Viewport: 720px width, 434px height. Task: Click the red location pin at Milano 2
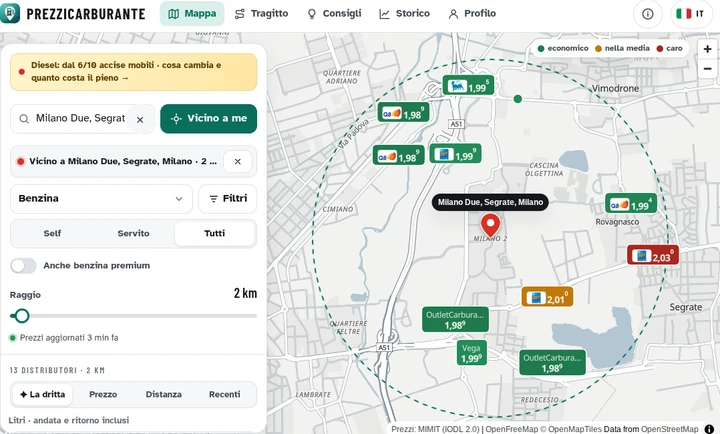pos(490,225)
